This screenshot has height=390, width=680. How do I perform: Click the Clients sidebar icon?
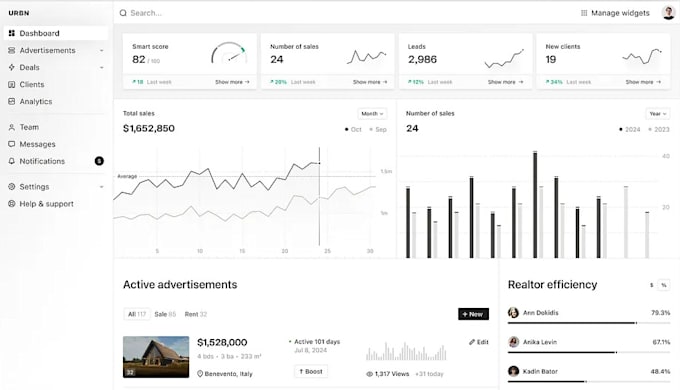click(12, 84)
